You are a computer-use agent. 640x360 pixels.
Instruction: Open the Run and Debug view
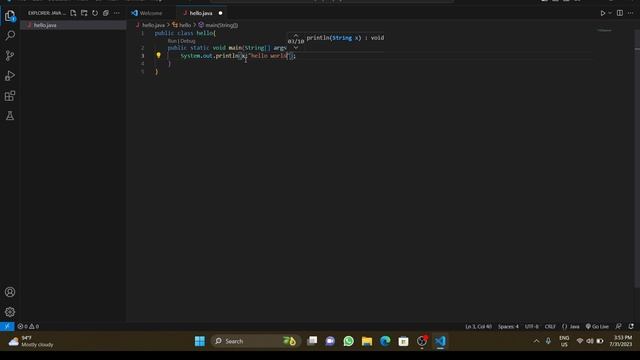[x=10, y=76]
